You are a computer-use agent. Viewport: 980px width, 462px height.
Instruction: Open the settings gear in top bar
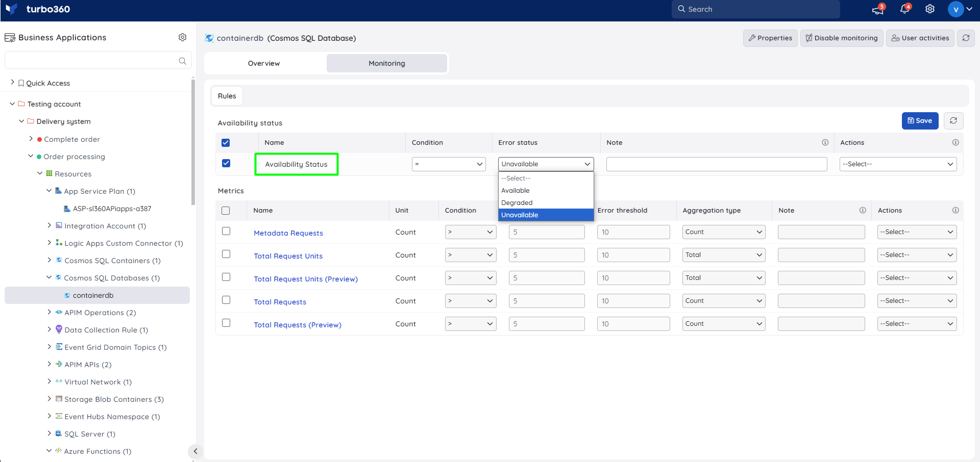[x=930, y=9]
